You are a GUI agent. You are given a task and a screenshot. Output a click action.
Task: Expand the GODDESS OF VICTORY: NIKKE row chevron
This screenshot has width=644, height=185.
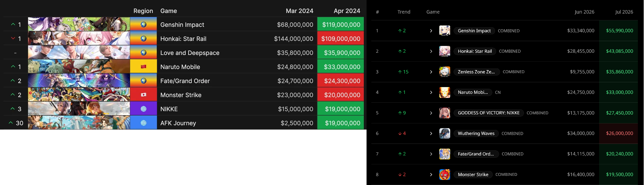[x=431, y=113]
